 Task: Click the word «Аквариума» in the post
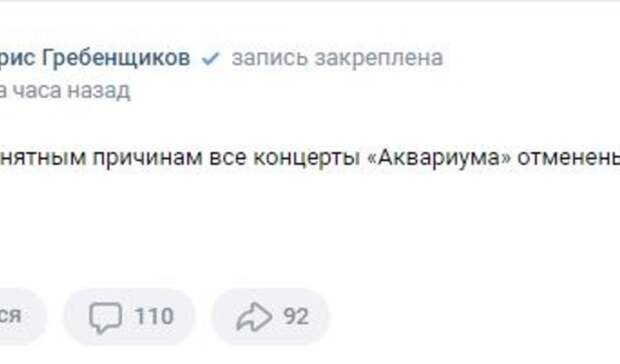[x=439, y=157]
